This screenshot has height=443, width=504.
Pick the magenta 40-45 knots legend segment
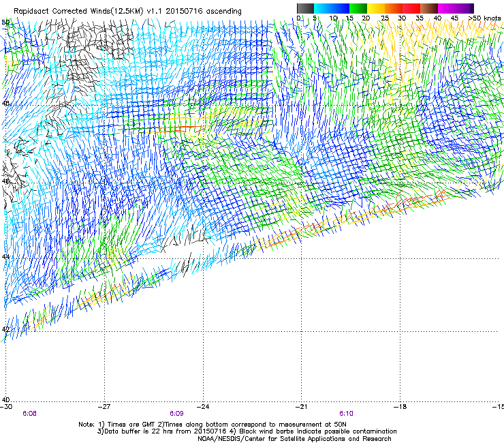[x=447, y=8]
